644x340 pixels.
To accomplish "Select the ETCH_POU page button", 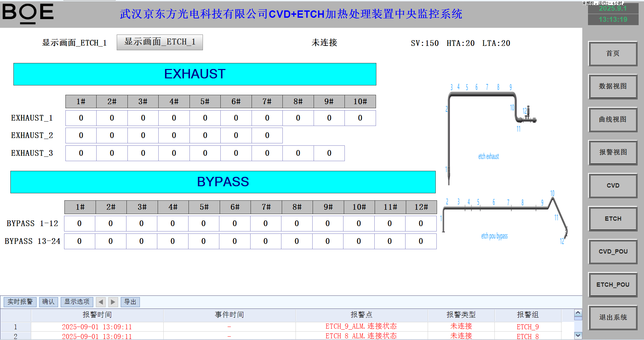I will [x=612, y=285].
